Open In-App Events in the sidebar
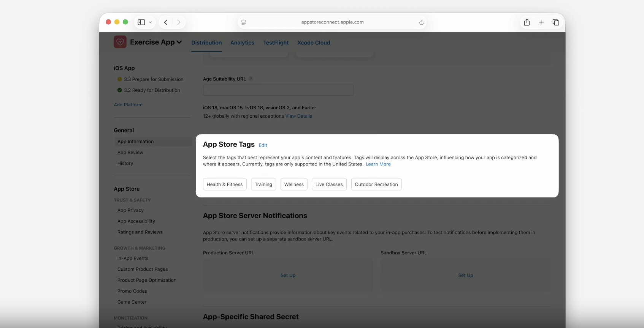644x328 pixels. [133, 259]
